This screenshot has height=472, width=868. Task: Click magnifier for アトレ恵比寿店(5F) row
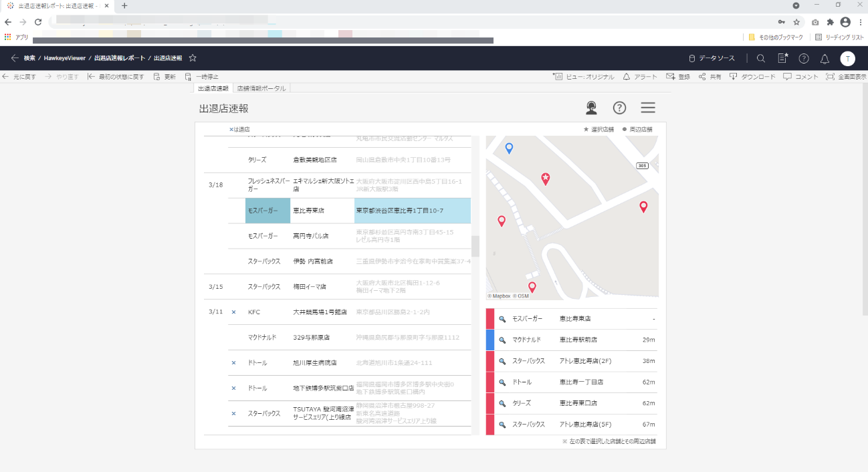(502, 425)
